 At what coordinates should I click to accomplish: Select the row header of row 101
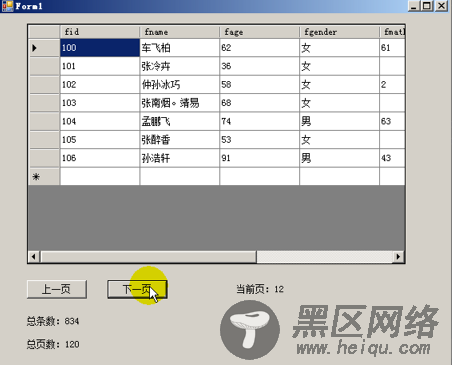click(x=44, y=66)
